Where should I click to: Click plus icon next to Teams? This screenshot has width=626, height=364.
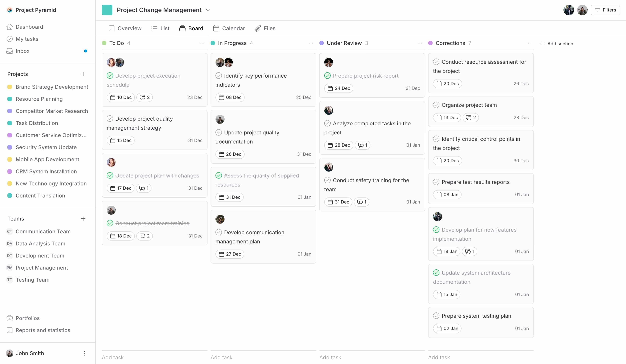pyautogui.click(x=83, y=218)
